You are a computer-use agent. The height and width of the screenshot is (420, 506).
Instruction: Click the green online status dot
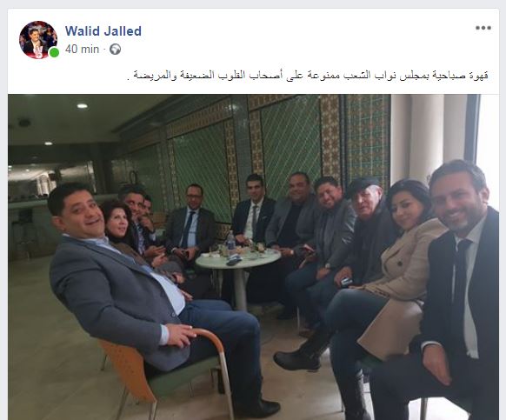click(x=54, y=53)
